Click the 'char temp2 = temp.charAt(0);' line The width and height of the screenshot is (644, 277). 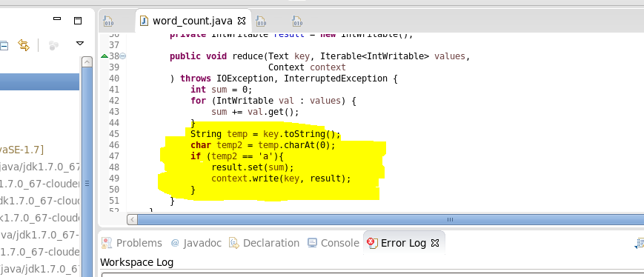click(263, 145)
